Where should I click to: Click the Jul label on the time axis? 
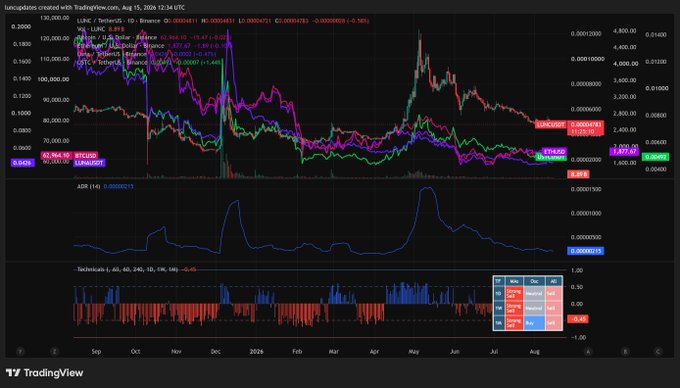[494, 352]
